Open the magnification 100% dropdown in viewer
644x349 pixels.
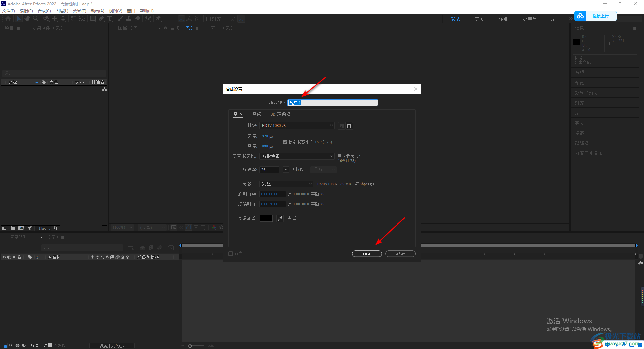123,227
